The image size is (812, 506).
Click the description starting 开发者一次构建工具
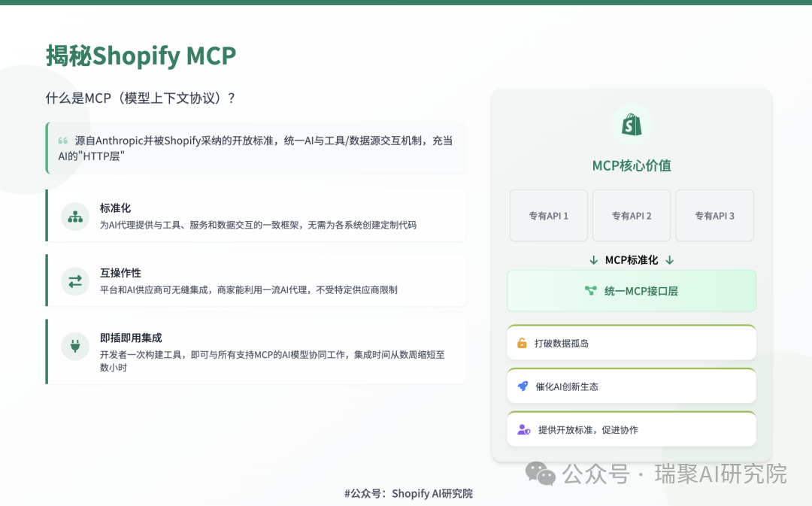click(272, 361)
